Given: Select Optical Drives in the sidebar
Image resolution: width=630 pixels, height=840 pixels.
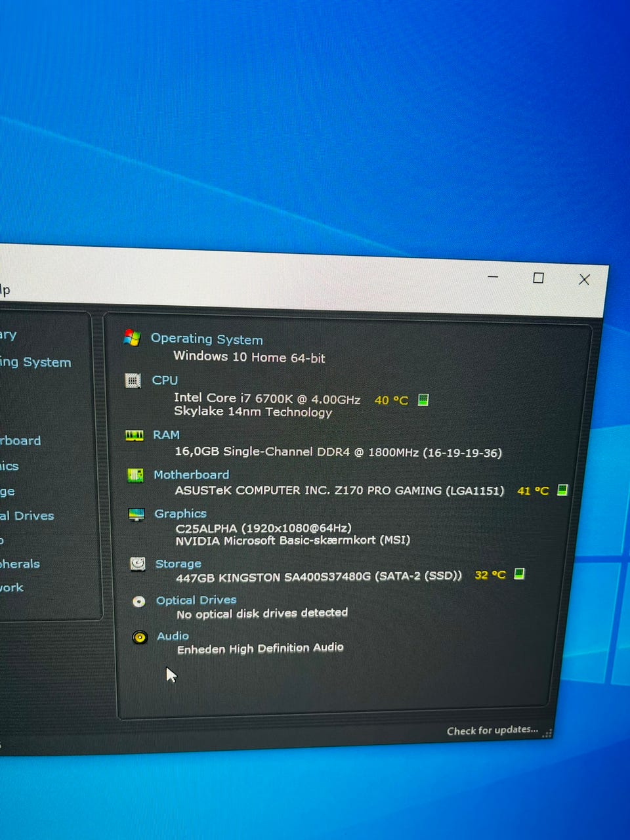Looking at the screenshot, I should [x=27, y=516].
